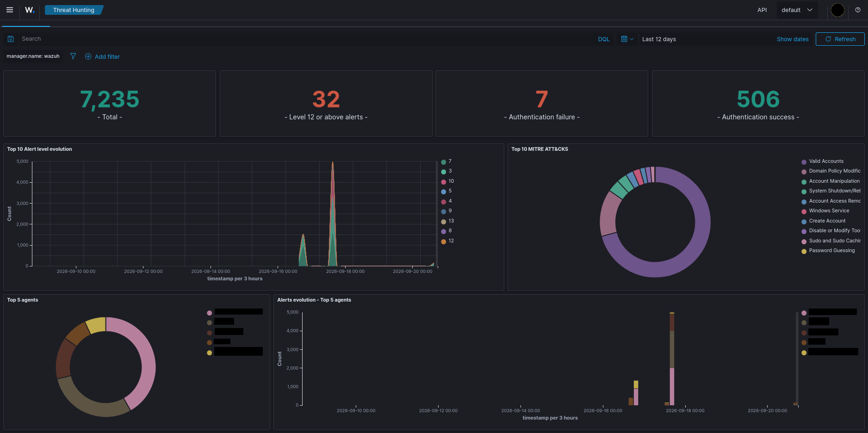Open the default index pattern dropdown
Image resolution: width=868 pixels, height=433 pixels.
pyautogui.click(x=797, y=10)
